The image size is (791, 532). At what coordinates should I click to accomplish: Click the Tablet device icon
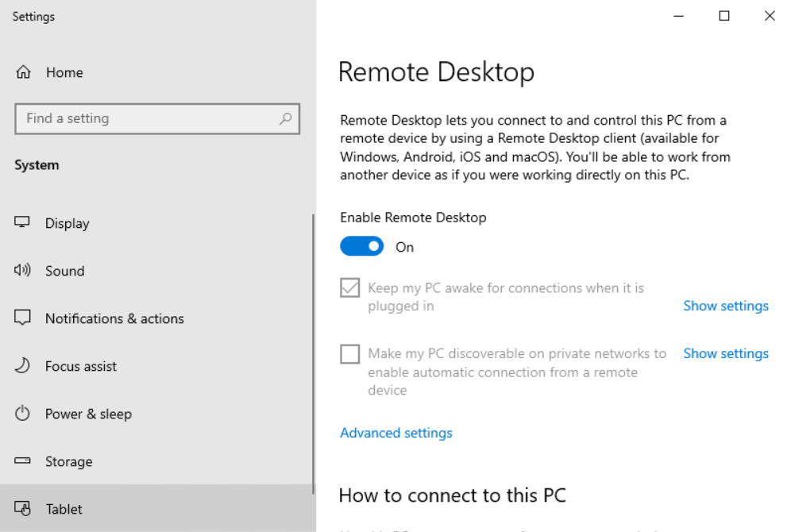22,508
